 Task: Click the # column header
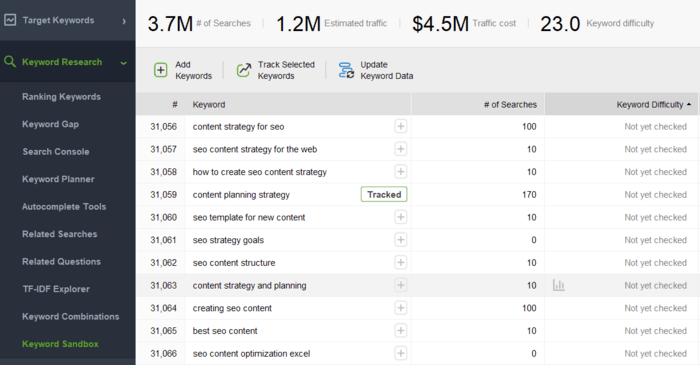175,104
